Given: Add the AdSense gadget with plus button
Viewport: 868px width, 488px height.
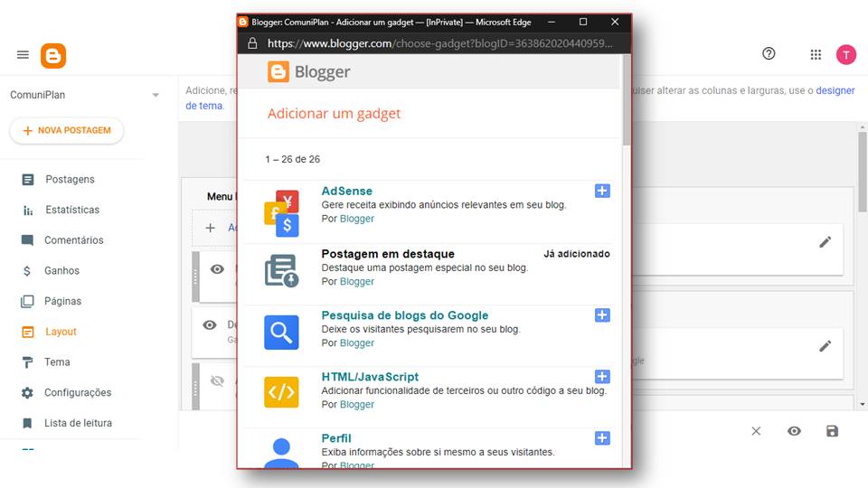Looking at the screenshot, I should (x=602, y=191).
